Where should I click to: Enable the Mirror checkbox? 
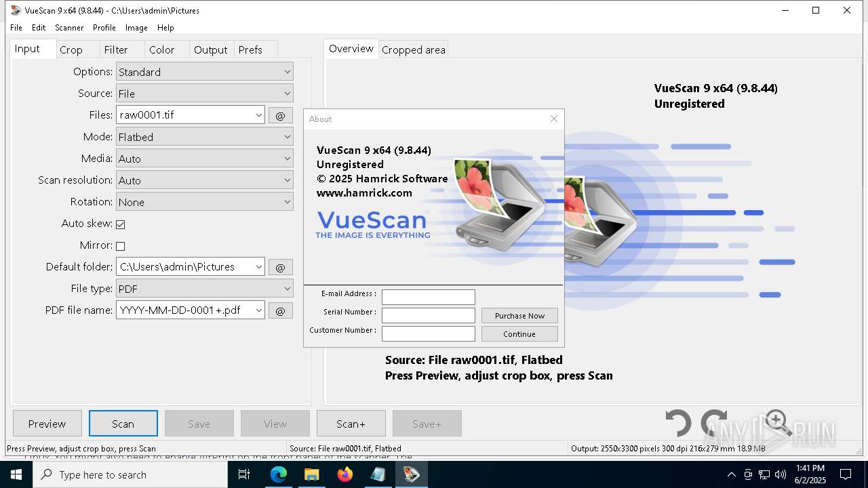click(x=121, y=246)
